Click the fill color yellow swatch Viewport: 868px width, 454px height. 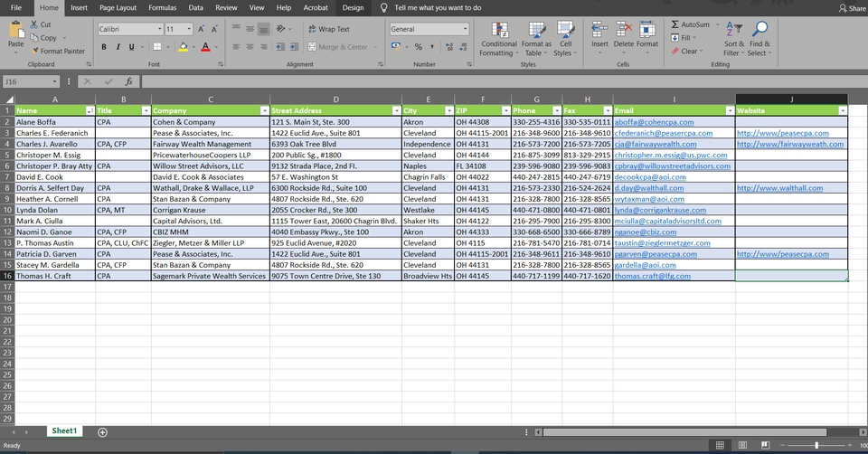click(x=183, y=47)
